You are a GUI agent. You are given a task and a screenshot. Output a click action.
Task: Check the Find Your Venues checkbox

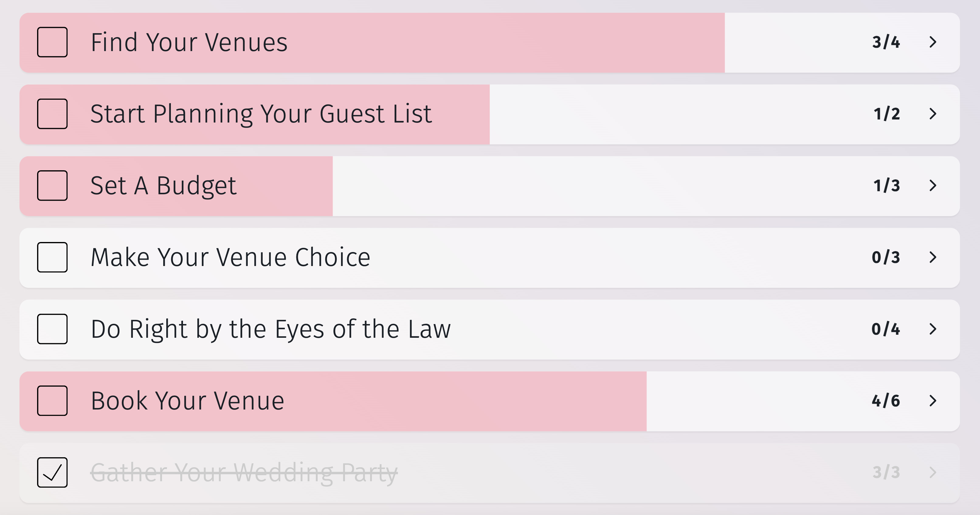[x=52, y=42]
